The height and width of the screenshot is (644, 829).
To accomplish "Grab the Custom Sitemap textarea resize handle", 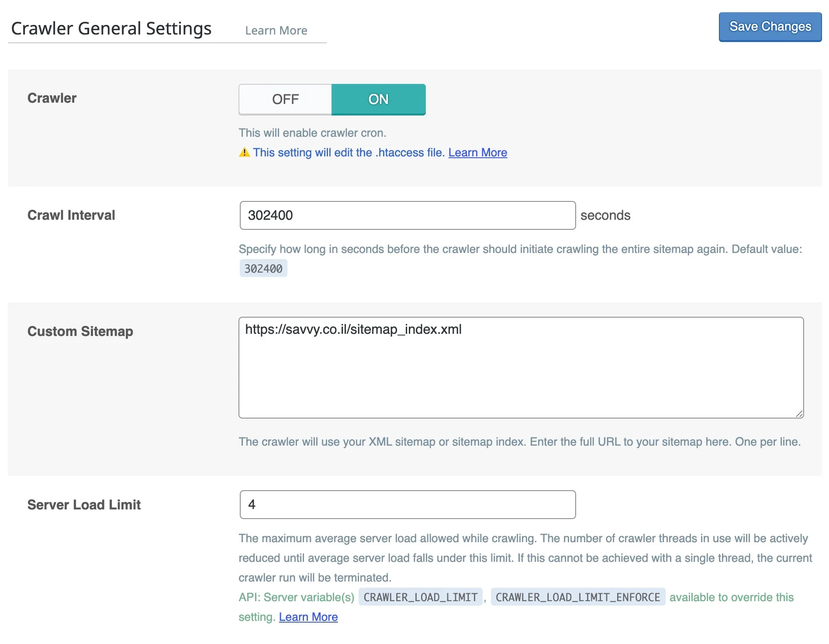I will [799, 413].
